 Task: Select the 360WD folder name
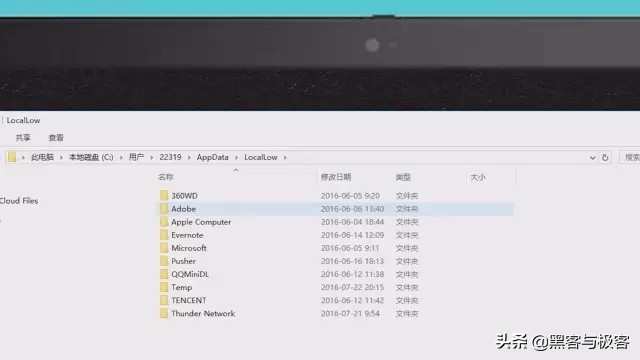click(184, 196)
